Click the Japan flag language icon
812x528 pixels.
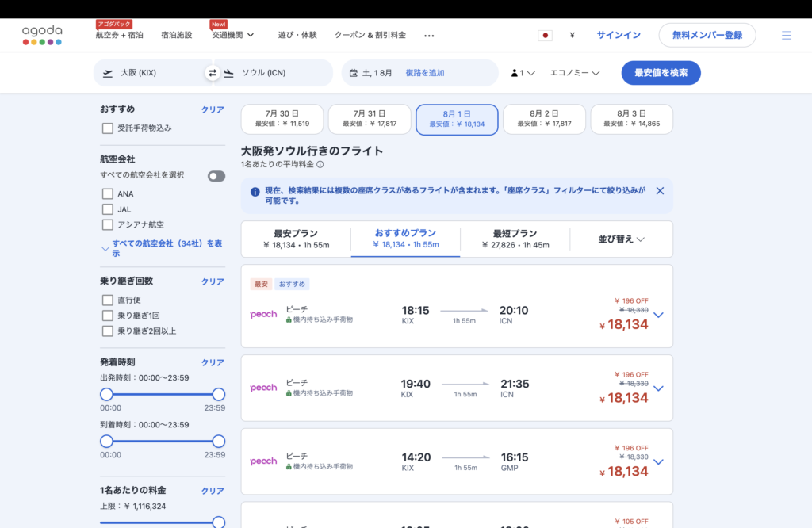click(545, 36)
